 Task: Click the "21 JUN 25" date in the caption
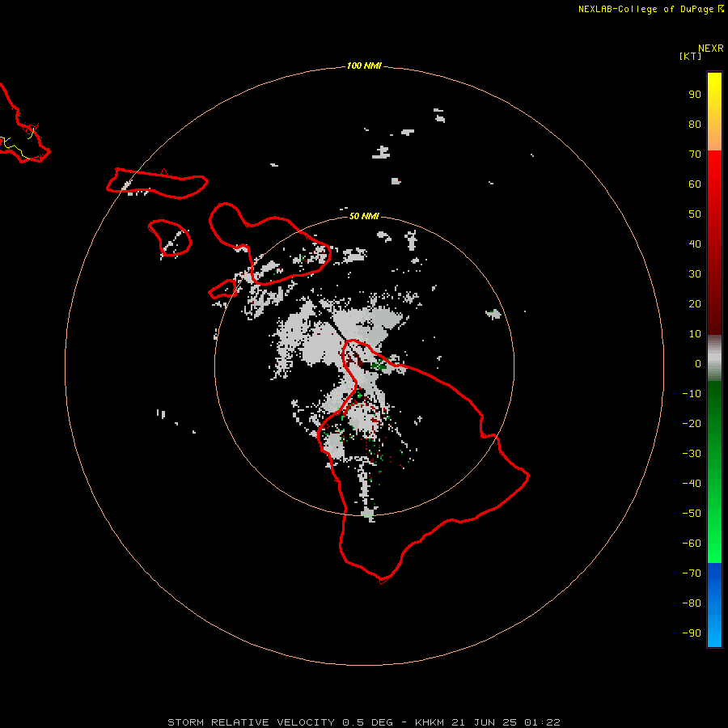[484, 722]
